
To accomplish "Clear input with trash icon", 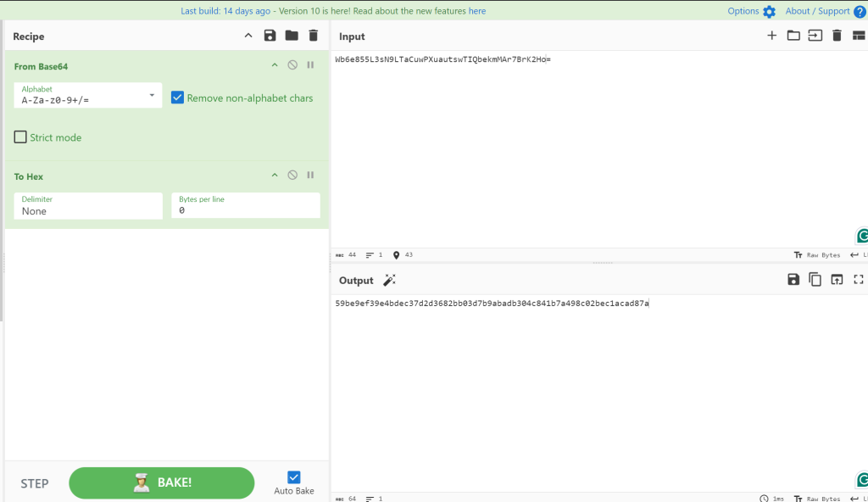I will (x=837, y=36).
